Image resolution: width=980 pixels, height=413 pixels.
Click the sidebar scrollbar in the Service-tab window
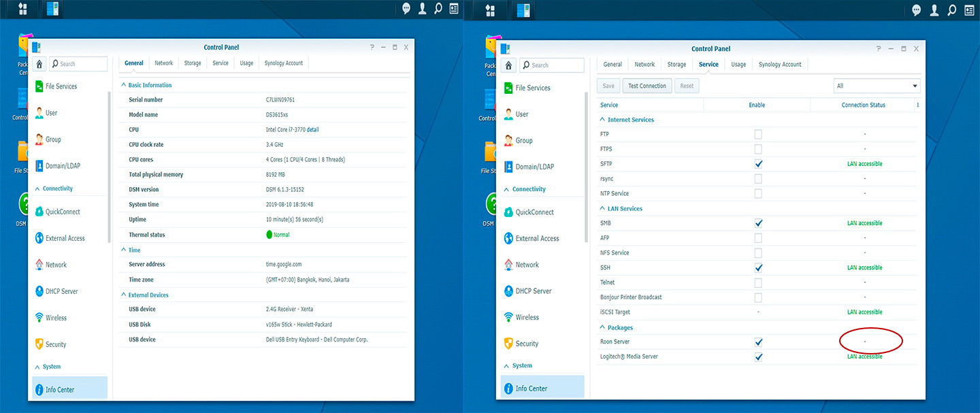click(586, 168)
